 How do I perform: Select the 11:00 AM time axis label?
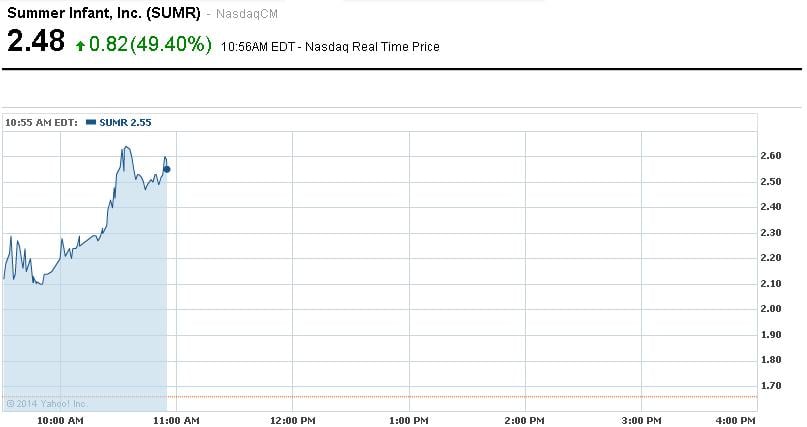pos(177,420)
